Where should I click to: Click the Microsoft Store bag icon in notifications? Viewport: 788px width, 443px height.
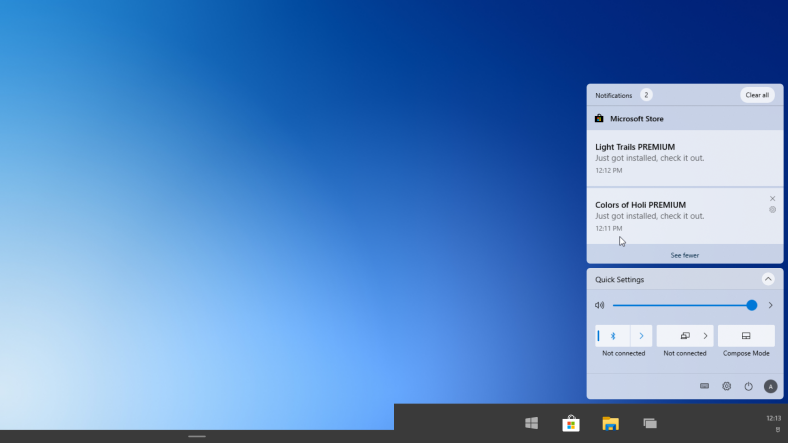(x=599, y=119)
